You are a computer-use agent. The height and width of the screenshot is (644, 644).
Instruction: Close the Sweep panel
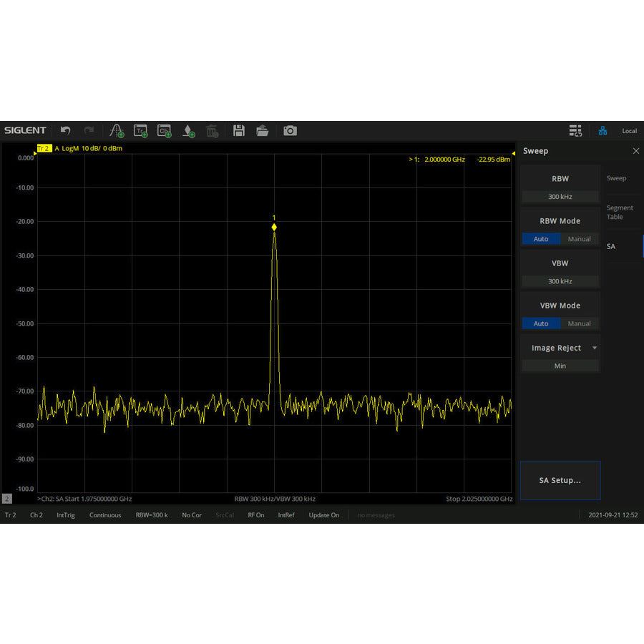point(636,151)
